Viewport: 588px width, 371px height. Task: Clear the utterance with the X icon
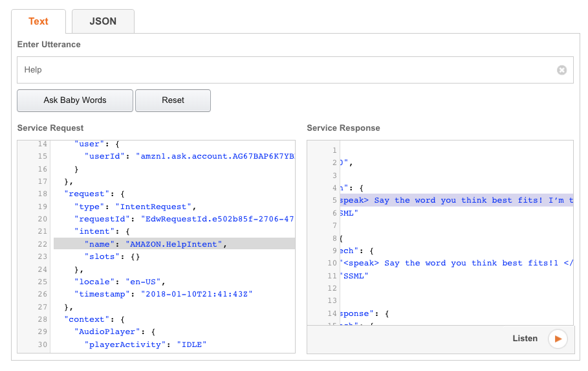click(x=561, y=70)
